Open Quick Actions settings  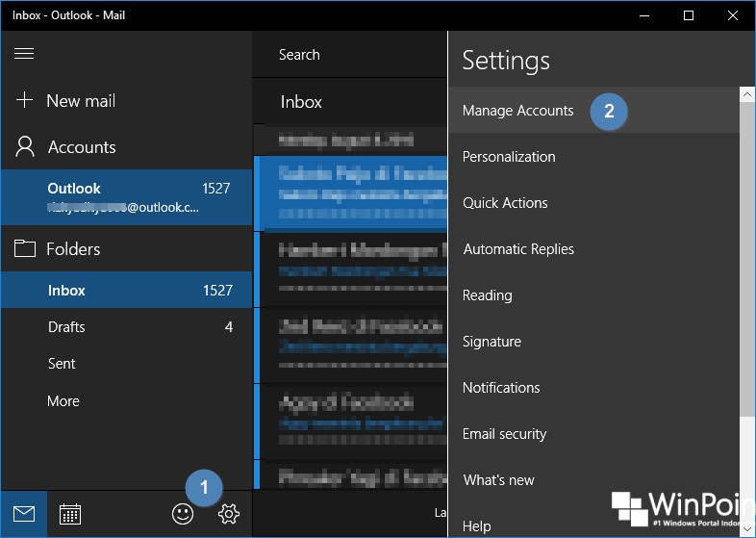pos(594,203)
